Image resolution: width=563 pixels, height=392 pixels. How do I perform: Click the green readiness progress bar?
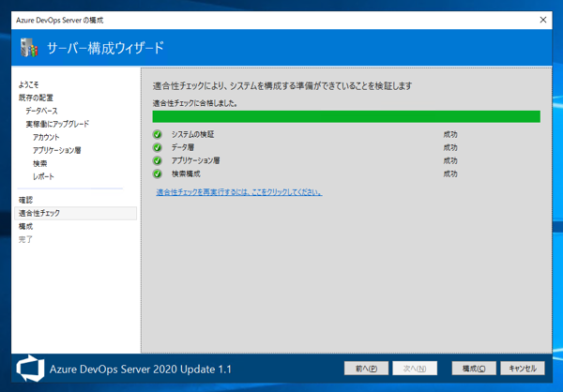346,116
